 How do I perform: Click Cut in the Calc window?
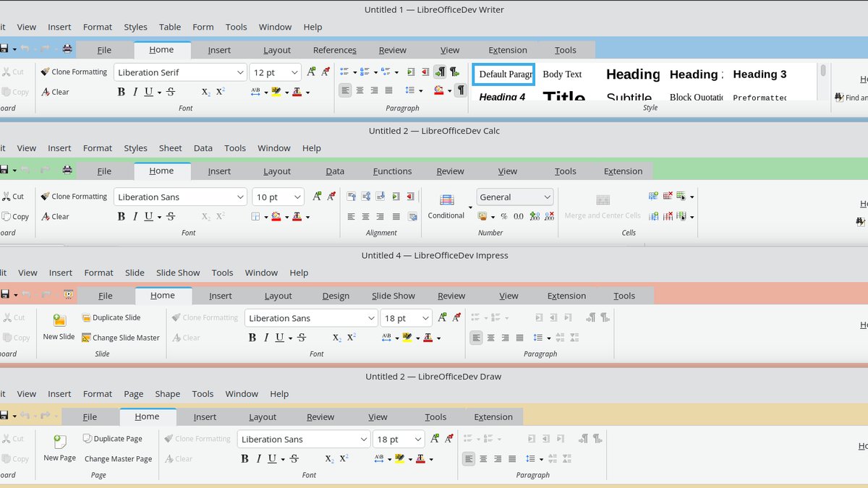tap(13, 196)
